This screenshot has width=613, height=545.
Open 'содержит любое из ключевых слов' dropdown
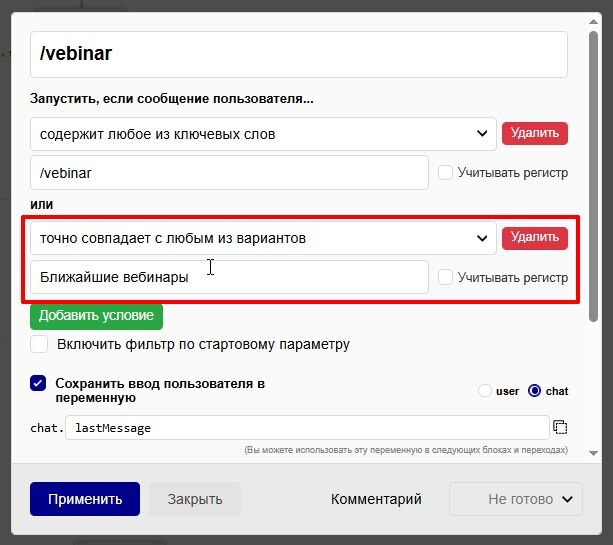[x=263, y=134]
